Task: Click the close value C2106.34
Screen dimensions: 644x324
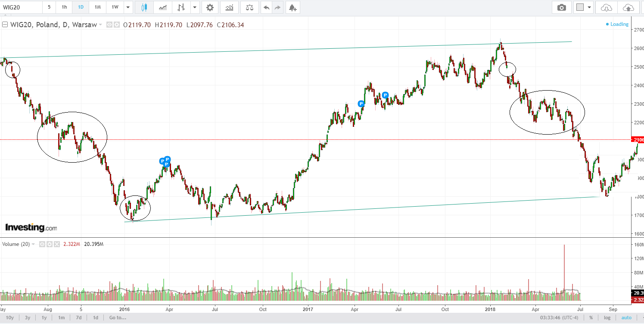Action: [x=230, y=25]
